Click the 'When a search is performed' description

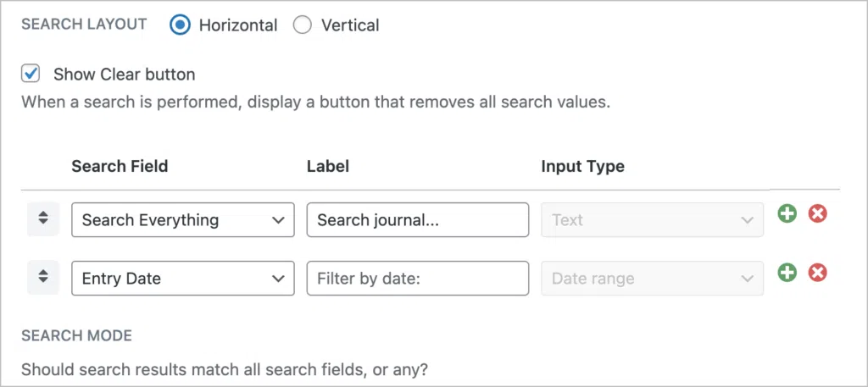pyautogui.click(x=315, y=102)
